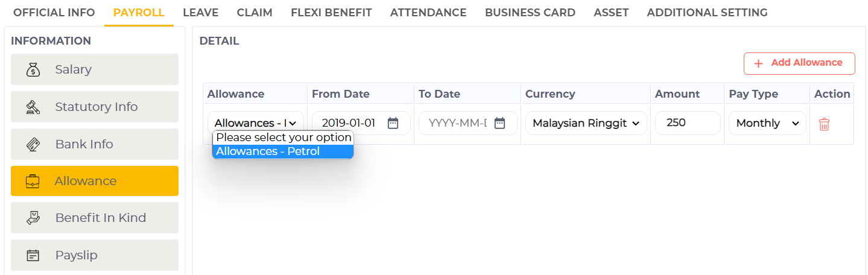The image size is (868, 275).
Task: Open the Malaysian Ringgit currency dropdown
Action: tap(586, 123)
